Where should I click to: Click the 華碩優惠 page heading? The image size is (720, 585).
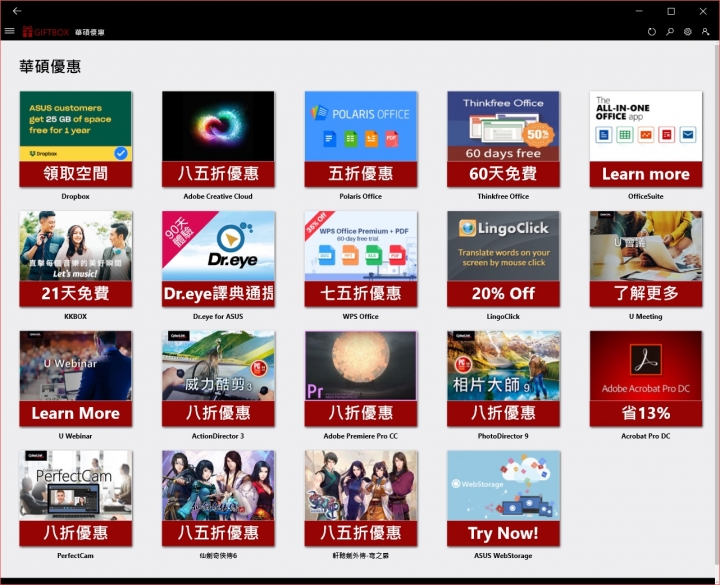pyautogui.click(x=50, y=67)
